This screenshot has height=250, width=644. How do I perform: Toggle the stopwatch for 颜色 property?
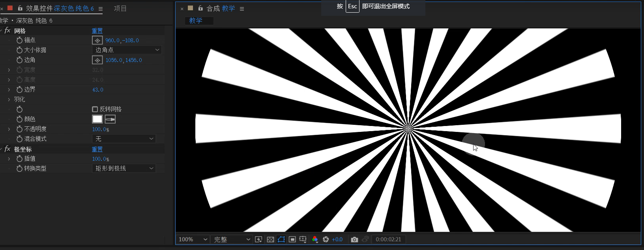coord(19,119)
